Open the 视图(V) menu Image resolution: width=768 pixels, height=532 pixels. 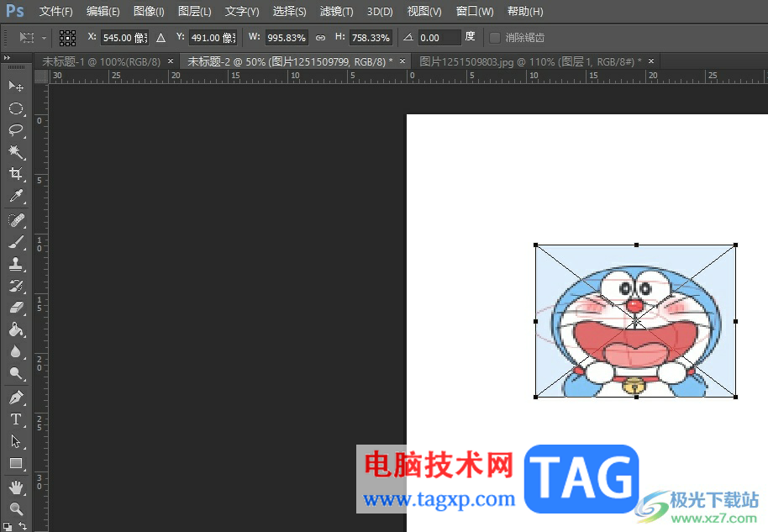pos(424,11)
